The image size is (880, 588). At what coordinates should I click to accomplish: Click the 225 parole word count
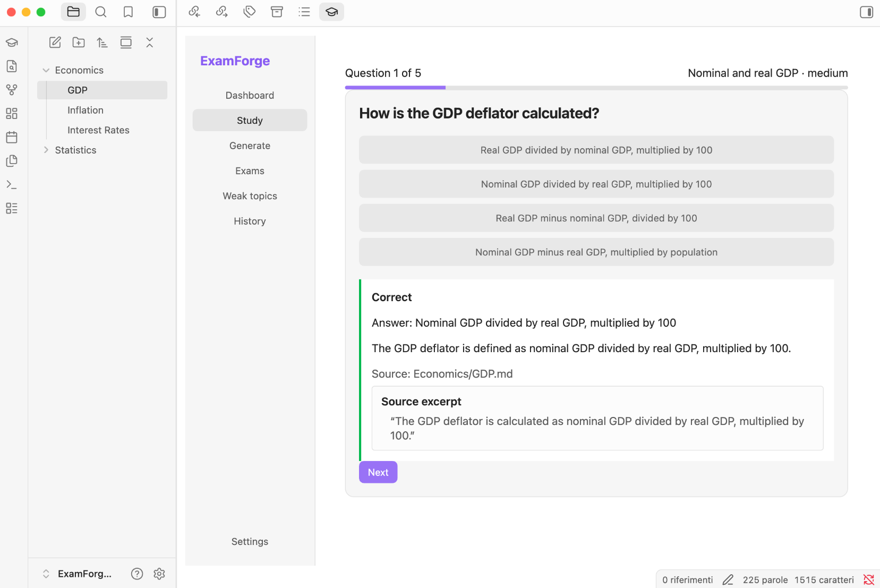[765, 580]
